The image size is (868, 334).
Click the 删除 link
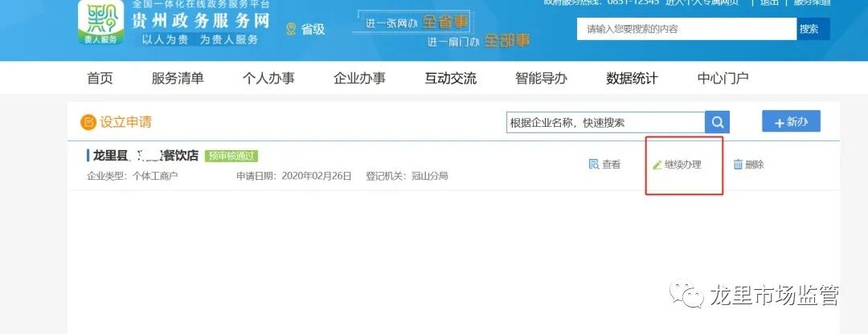point(754,165)
